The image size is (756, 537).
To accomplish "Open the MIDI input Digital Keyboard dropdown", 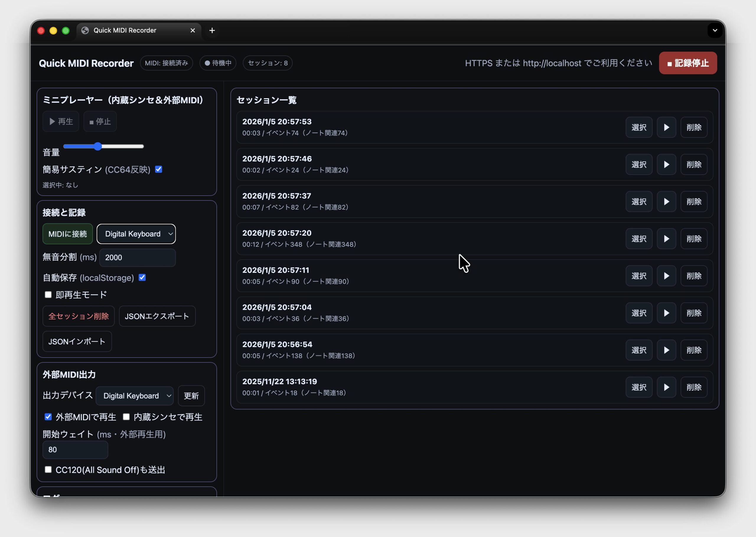I will point(136,234).
